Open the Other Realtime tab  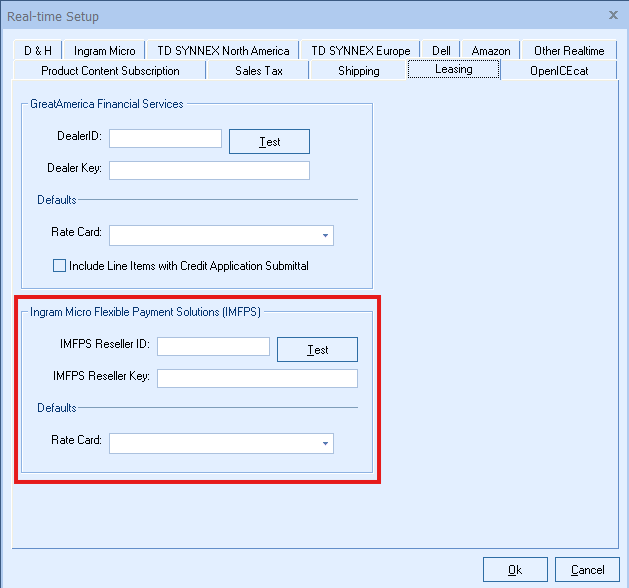coord(569,51)
